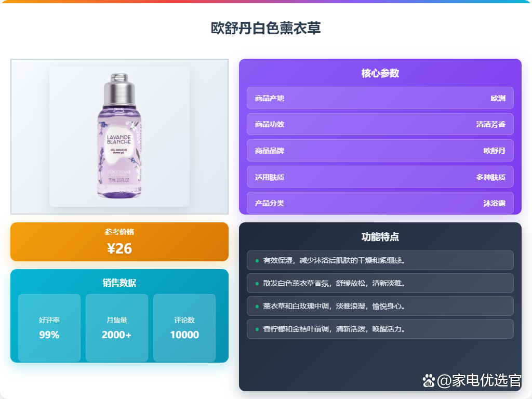
Task: Select the 10000 review count value
Action: 184,335
